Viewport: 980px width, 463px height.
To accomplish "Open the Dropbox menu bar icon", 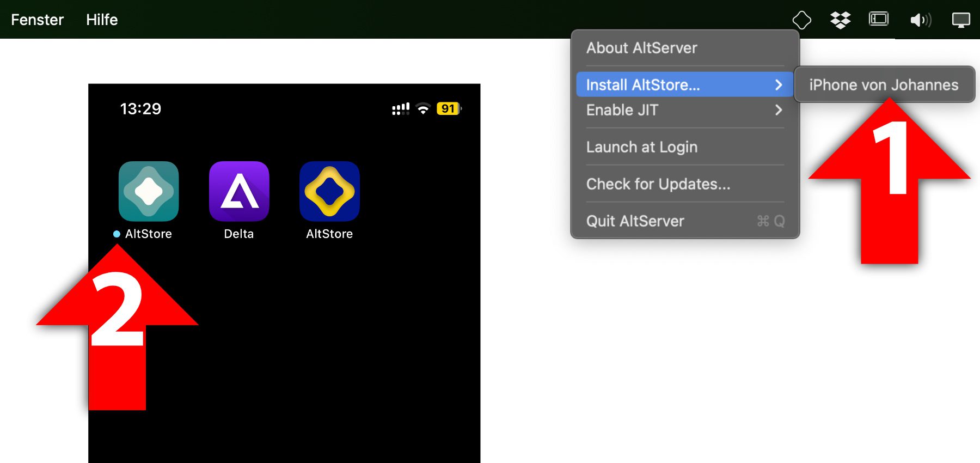I will coord(840,20).
